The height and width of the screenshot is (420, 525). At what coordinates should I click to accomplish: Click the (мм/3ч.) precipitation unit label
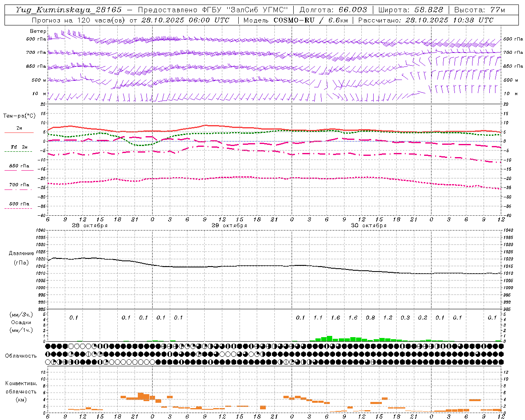21,315
